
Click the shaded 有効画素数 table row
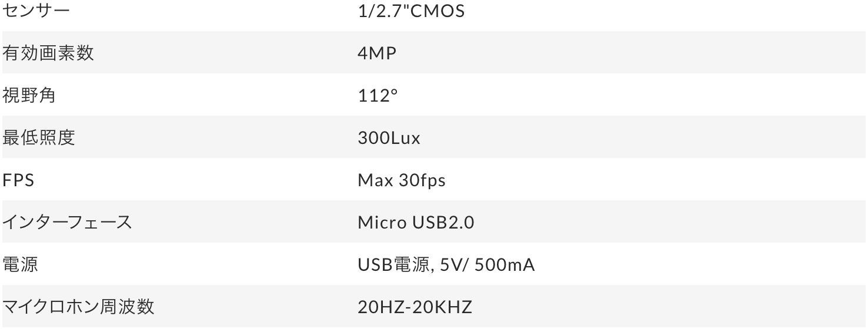pos(434,53)
